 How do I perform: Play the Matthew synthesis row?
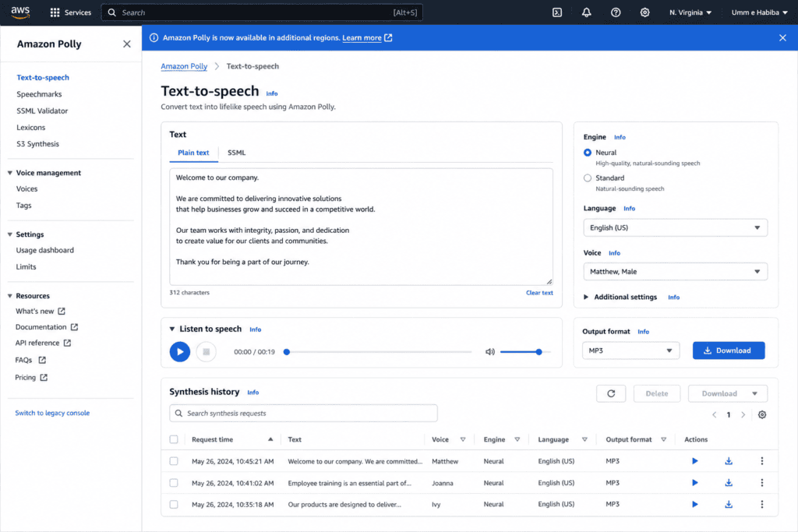tap(694, 461)
